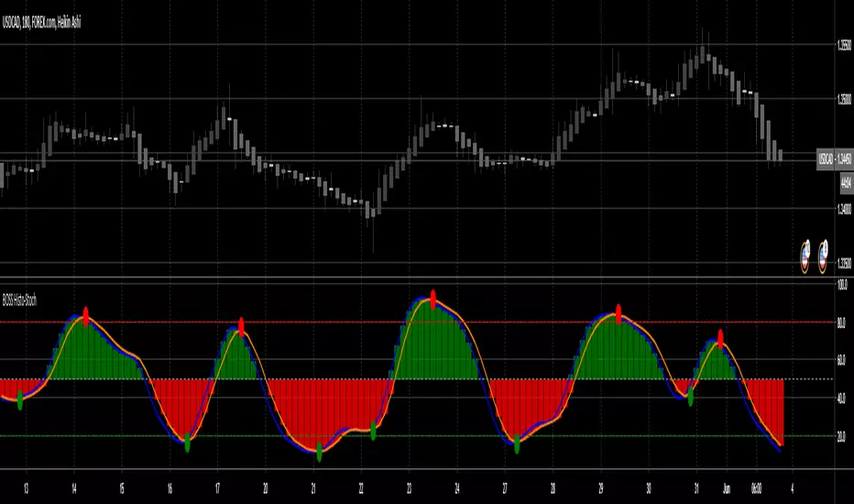The height and width of the screenshot is (504, 854).
Task: Click the red sell dot above date 14
Action: (85, 316)
